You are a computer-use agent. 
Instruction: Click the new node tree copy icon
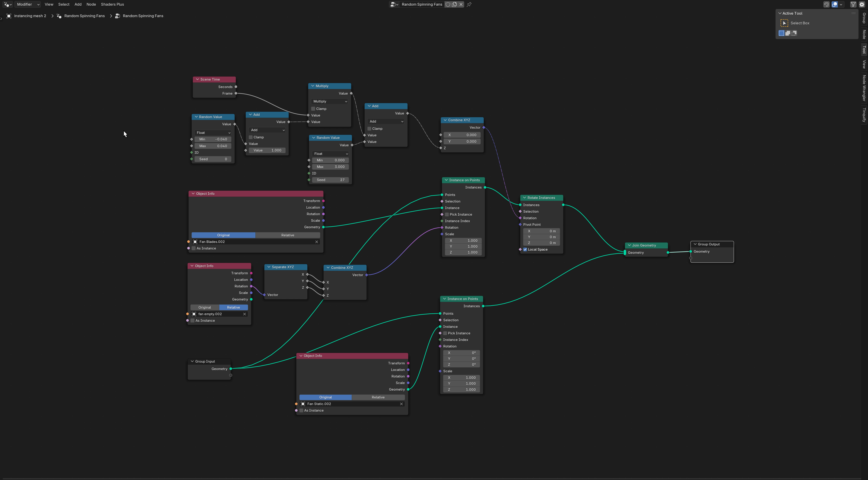(455, 4)
